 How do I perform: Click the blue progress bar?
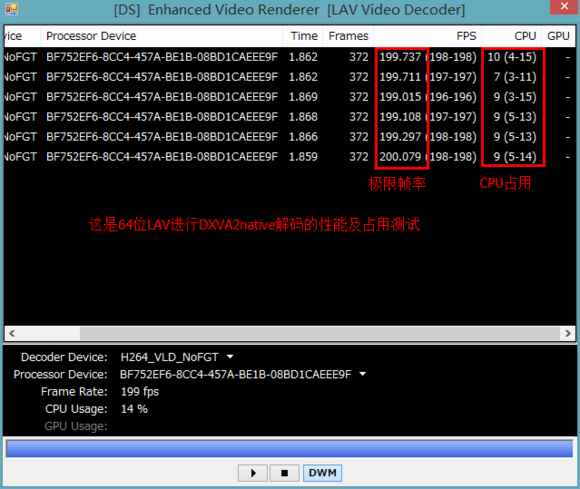coord(290,448)
